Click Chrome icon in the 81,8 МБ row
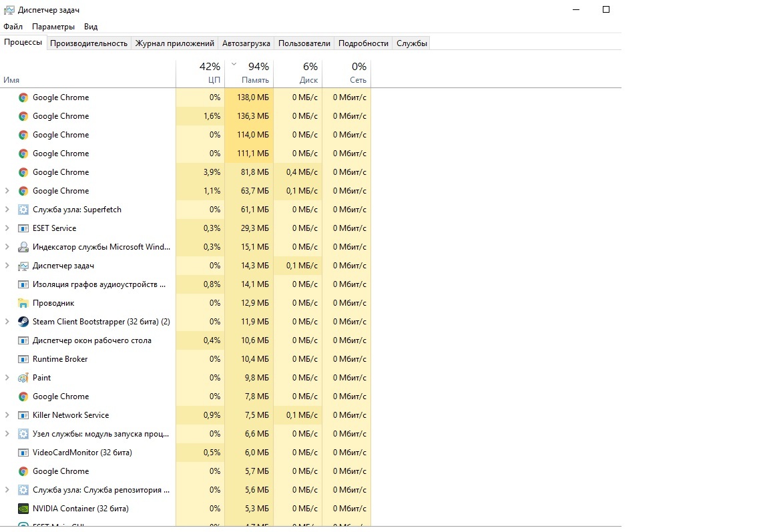 (23, 172)
